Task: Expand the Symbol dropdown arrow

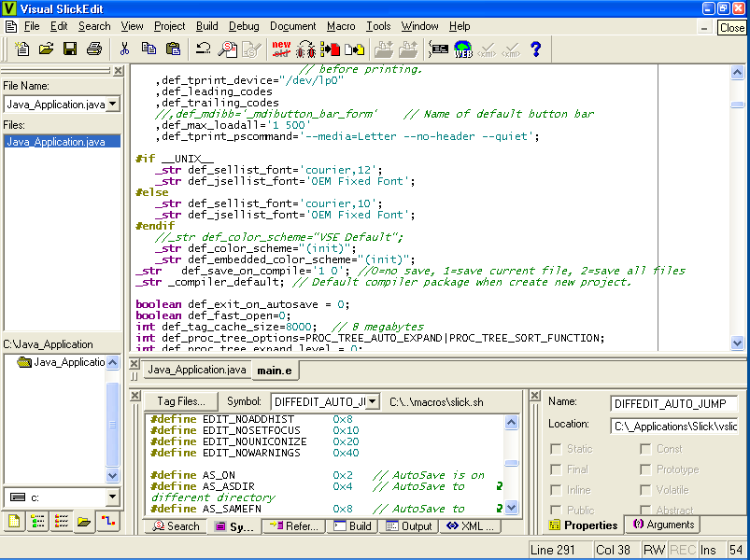Action: coord(373,402)
